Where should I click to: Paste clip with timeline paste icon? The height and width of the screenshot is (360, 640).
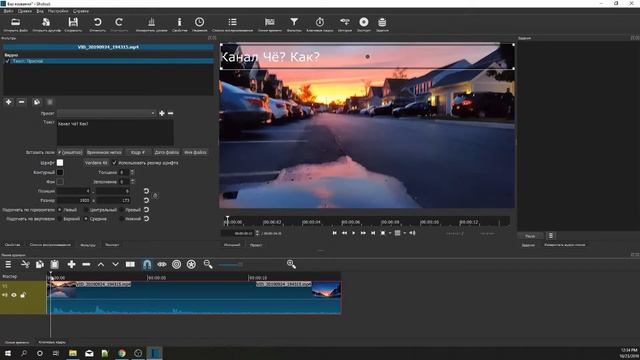pyautogui.click(x=55, y=264)
